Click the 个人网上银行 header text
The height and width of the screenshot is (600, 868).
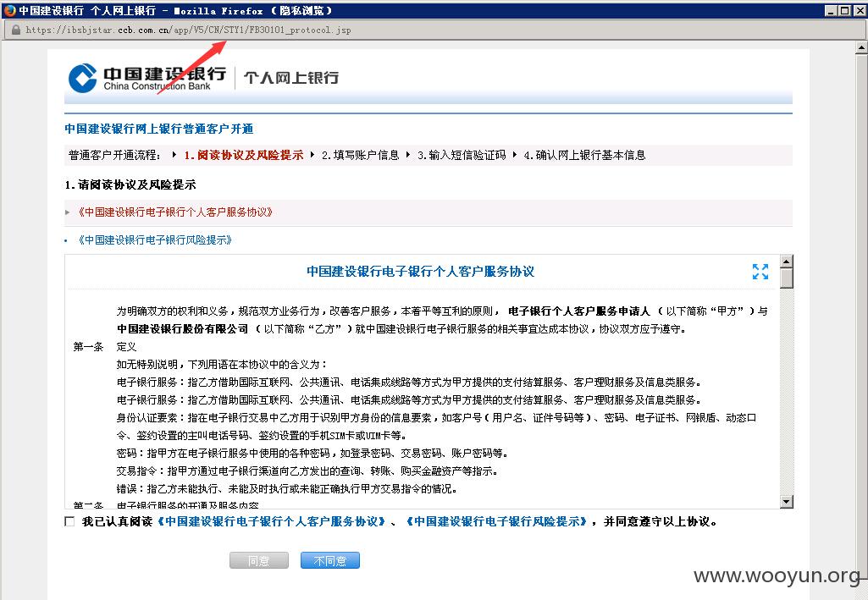click(x=291, y=78)
